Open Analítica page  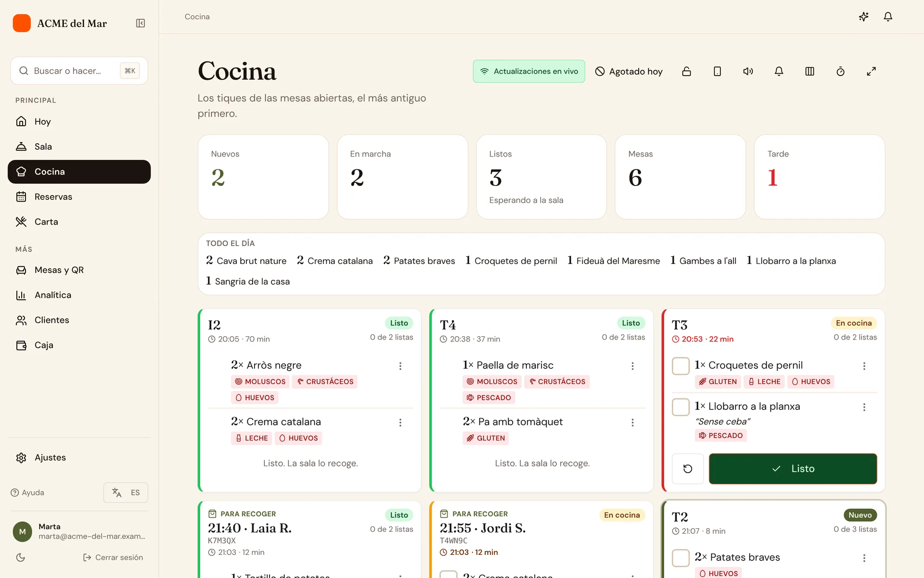click(x=79, y=295)
